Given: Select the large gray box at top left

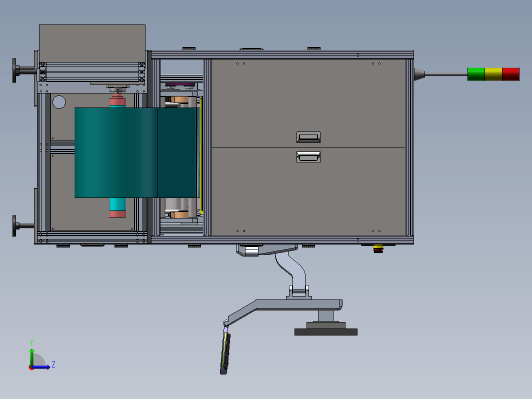Looking at the screenshot, I should coord(92,43).
